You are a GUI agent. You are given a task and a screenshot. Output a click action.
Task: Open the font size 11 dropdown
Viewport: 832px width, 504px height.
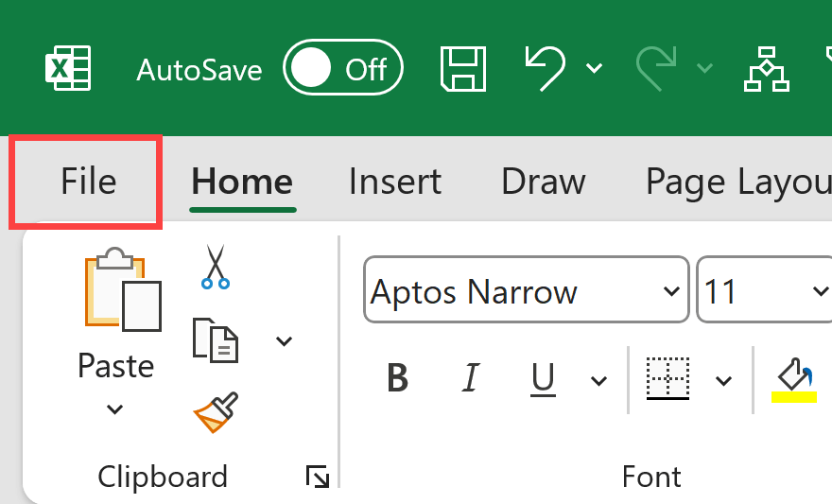[820, 289]
